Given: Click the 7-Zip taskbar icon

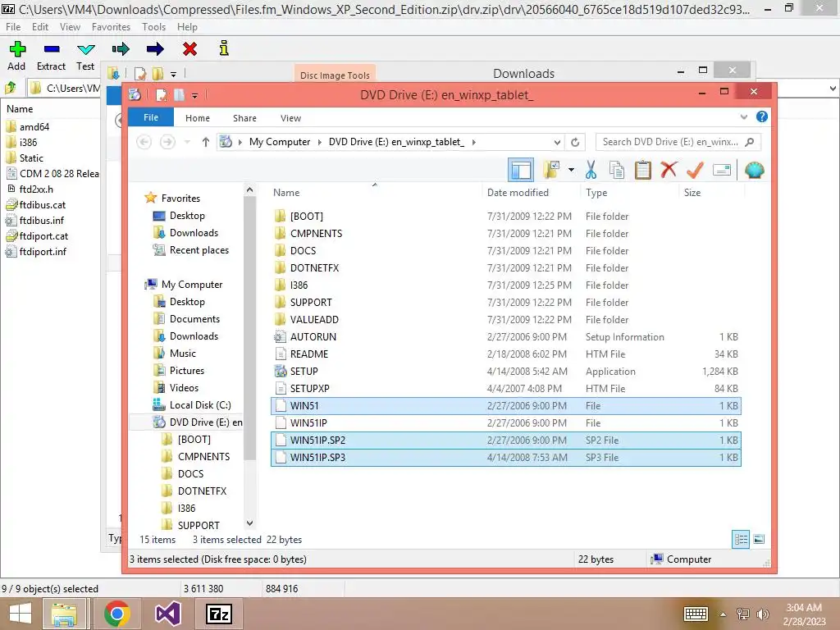Looking at the screenshot, I should 219,614.
